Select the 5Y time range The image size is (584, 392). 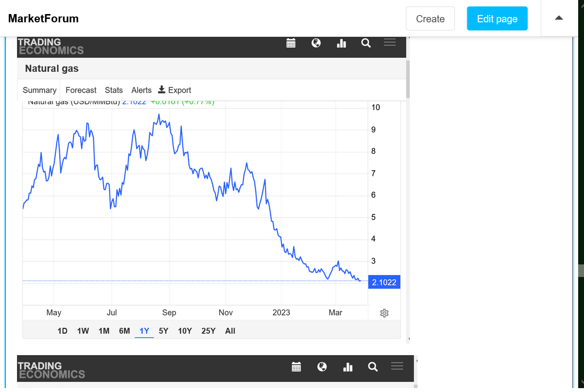pyautogui.click(x=164, y=331)
